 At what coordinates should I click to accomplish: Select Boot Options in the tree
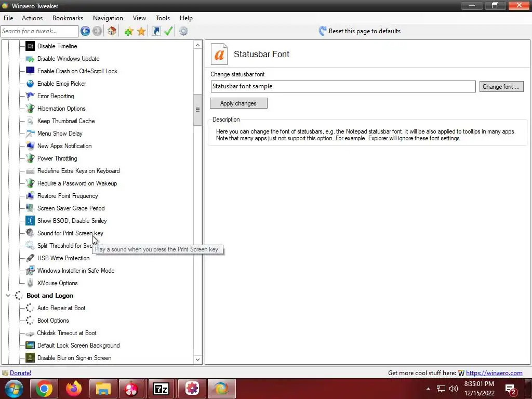(x=53, y=321)
